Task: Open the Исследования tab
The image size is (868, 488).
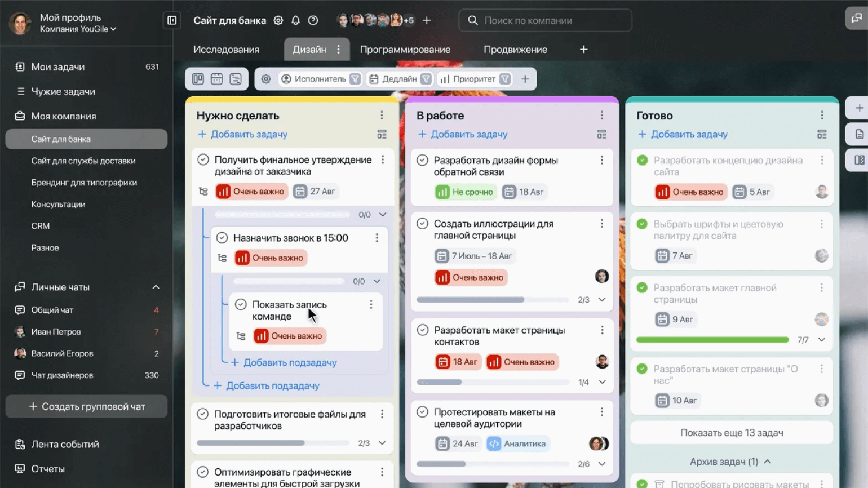Action: pos(226,50)
